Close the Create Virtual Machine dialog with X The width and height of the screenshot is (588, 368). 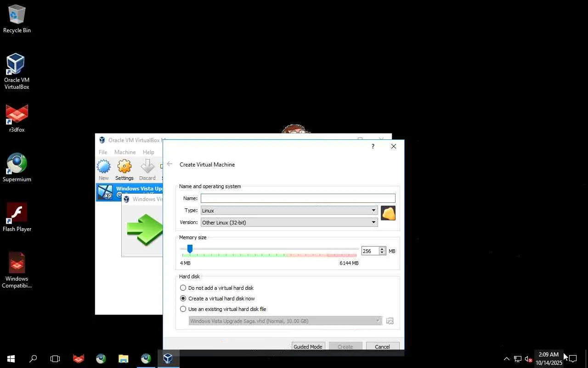[394, 146]
